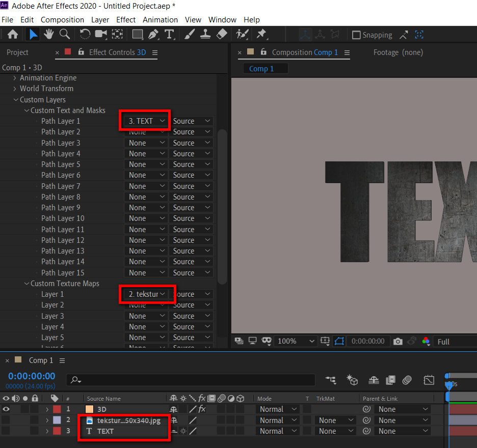The height and width of the screenshot is (448, 477).
Task: Enable the Snapping checkbox
Action: 357,35
